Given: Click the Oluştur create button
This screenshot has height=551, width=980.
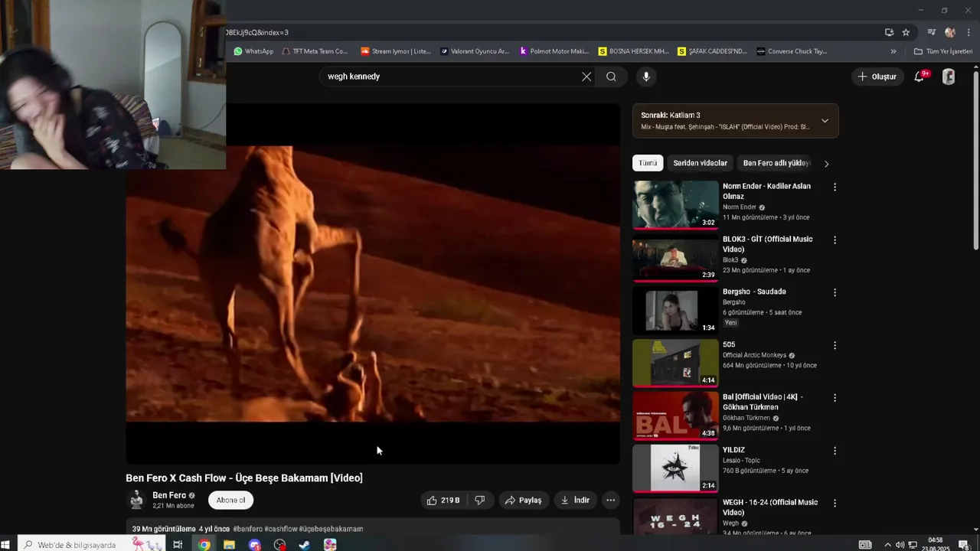Looking at the screenshot, I should (877, 77).
